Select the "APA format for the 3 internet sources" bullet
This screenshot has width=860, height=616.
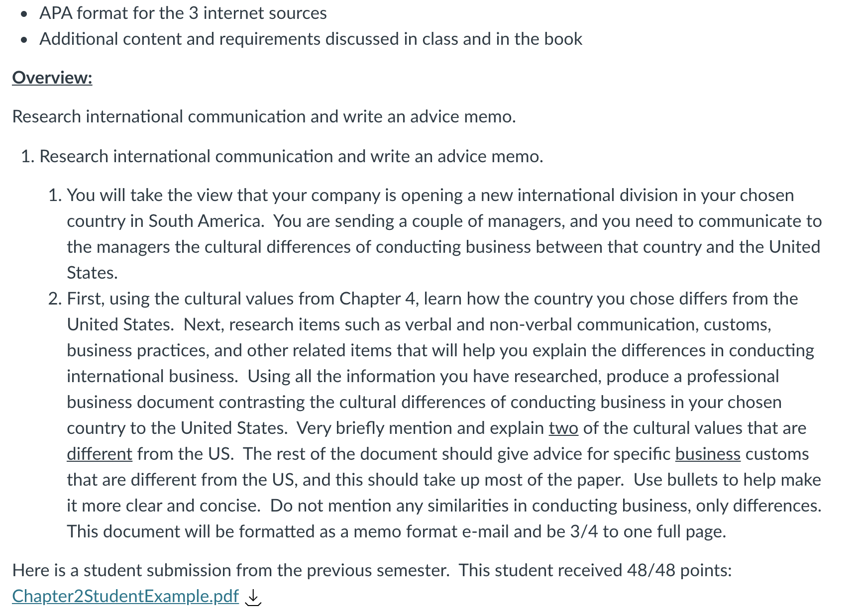click(x=183, y=13)
